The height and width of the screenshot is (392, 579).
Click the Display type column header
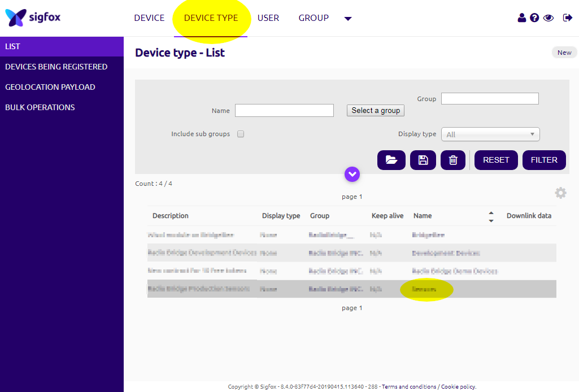(281, 216)
